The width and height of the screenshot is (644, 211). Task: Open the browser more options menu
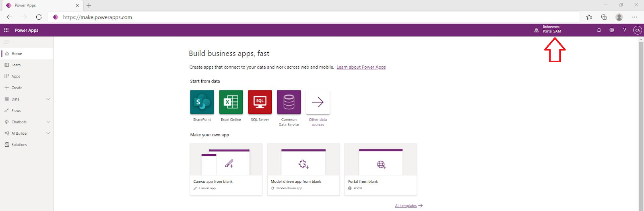(635, 17)
